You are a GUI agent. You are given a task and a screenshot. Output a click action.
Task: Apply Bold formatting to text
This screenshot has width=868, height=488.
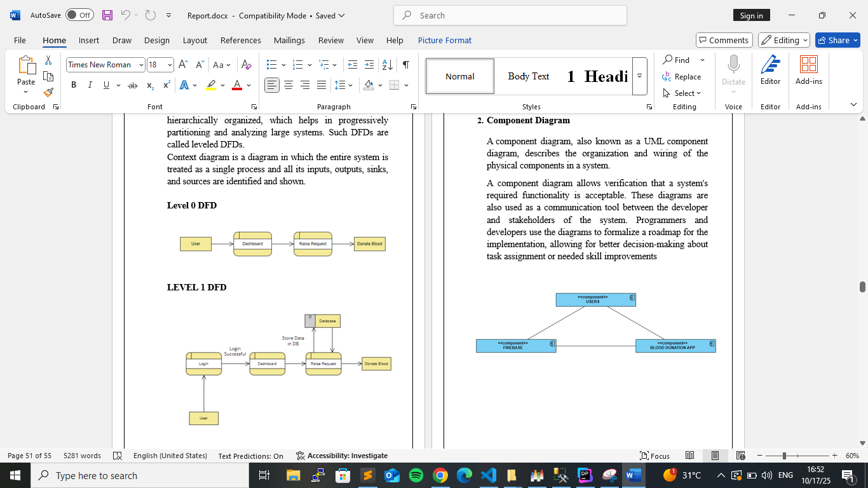74,85
